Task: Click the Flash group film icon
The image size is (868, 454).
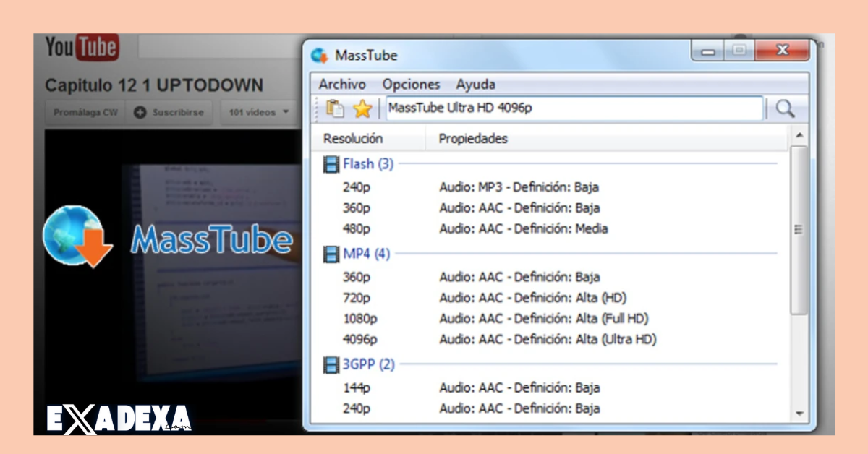Action: (331, 164)
